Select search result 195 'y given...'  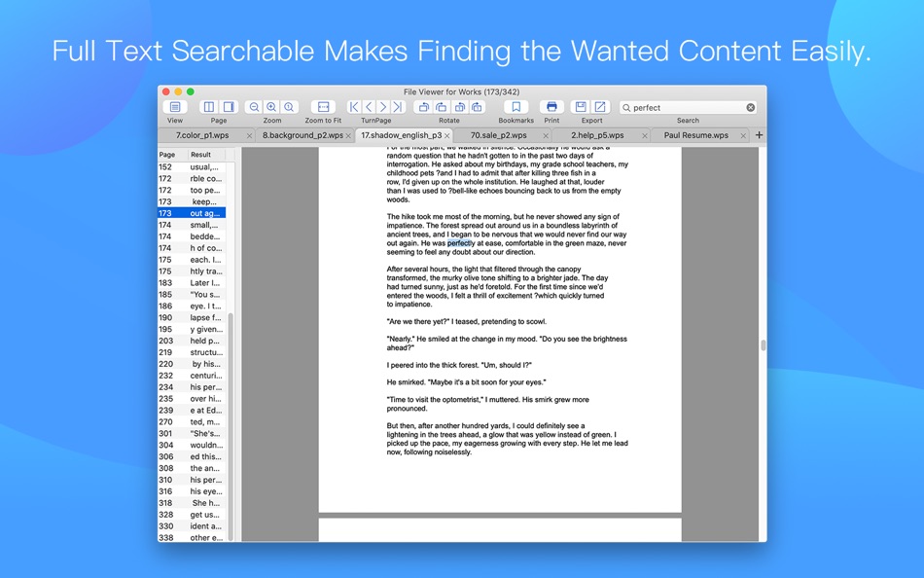[x=192, y=329]
